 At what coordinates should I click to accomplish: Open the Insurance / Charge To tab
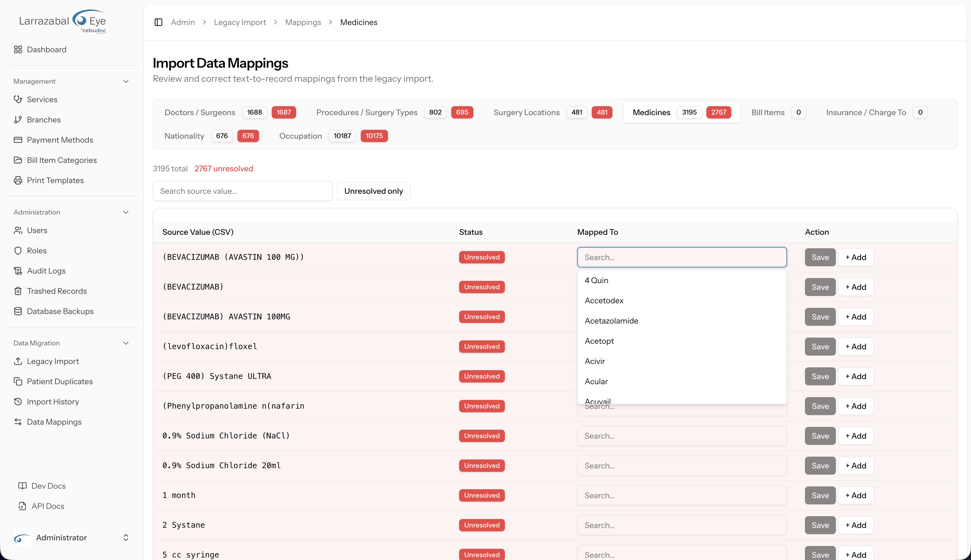[x=876, y=112]
